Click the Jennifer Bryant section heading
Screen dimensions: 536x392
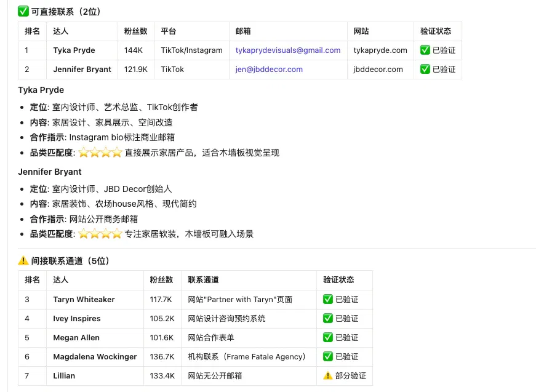50,172
